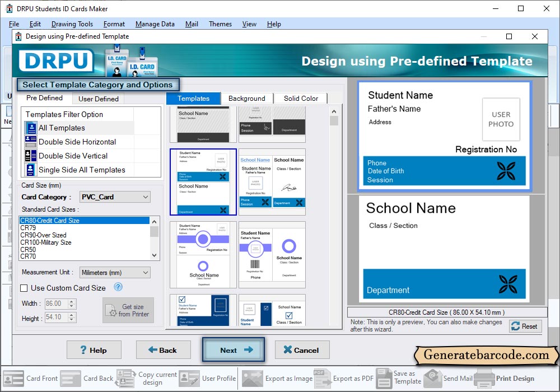Click the Width input field

pos(57,304)
